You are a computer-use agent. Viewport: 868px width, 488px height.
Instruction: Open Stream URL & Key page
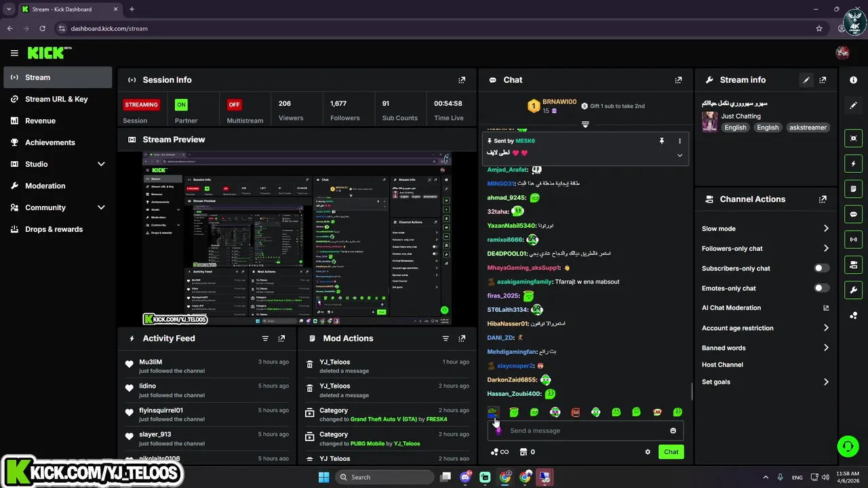[58, 99]
